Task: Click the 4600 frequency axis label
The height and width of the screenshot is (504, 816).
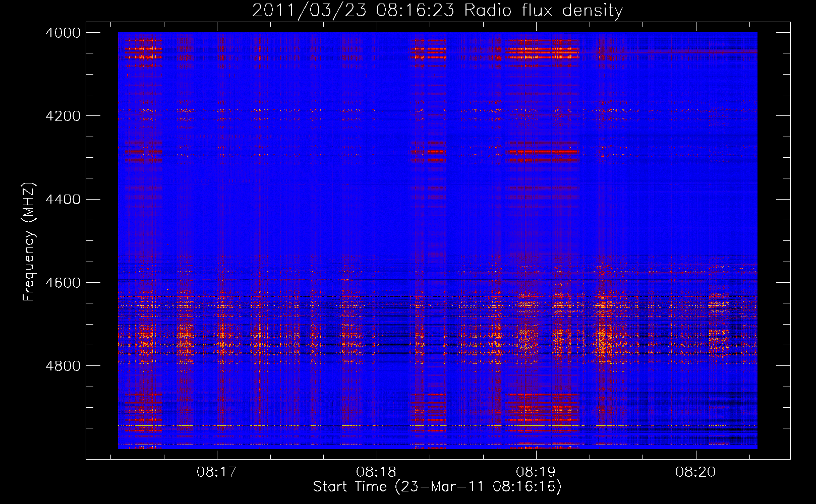Action: (x=63, y=282)
